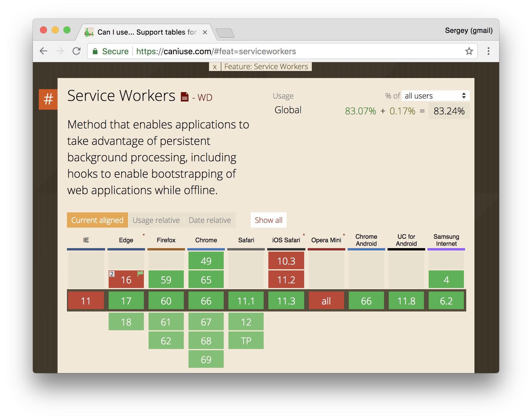Click the IE column header
This screenshot has height=420, width=532.
click(x=86, y=240)
